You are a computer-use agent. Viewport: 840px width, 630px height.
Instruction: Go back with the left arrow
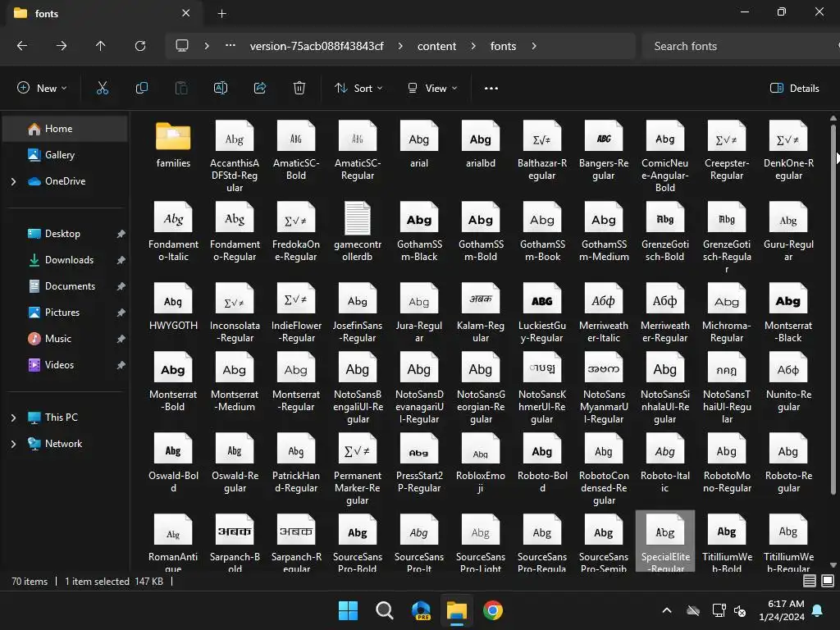22,46
